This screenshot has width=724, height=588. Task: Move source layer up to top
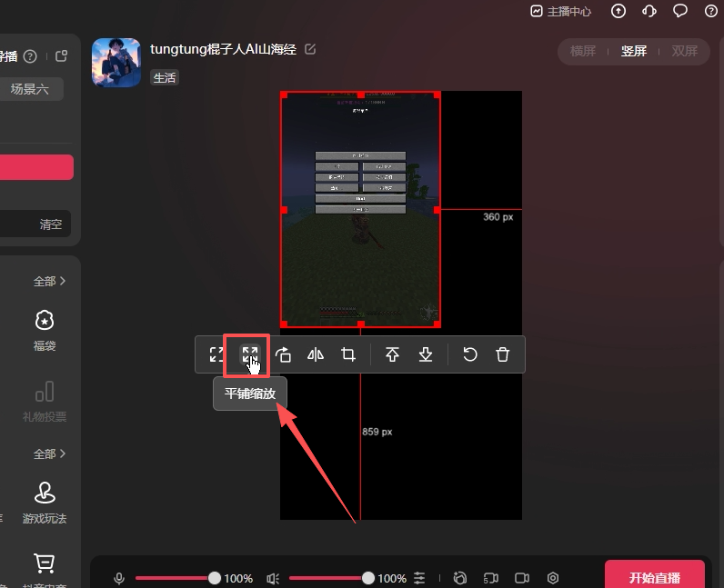pos(392,354)
